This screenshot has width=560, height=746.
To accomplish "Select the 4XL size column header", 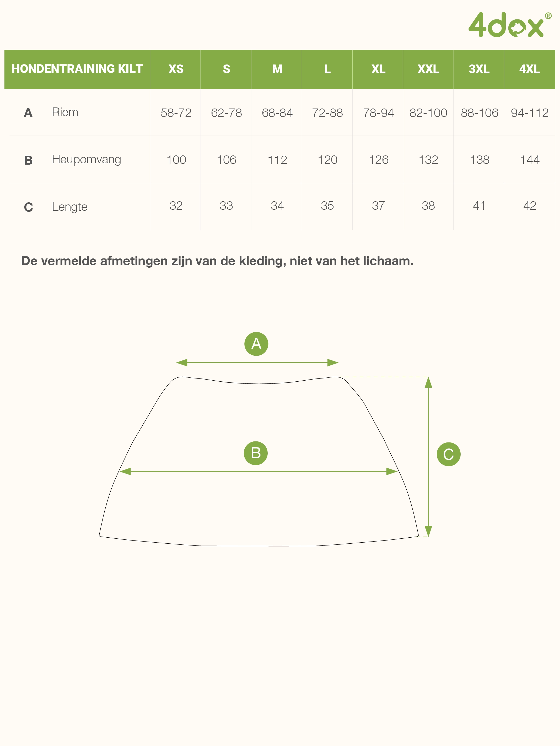I will [x=530, y=69].
